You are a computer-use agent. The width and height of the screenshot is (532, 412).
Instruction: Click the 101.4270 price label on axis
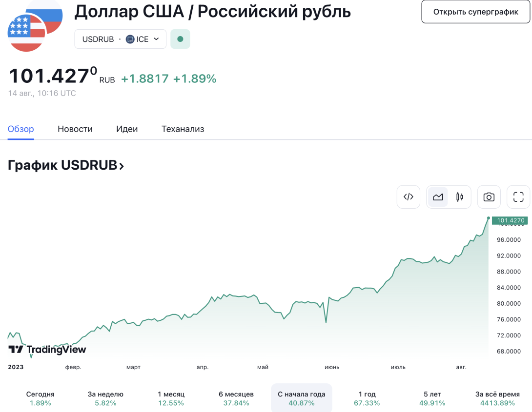(x=510, y=220)
